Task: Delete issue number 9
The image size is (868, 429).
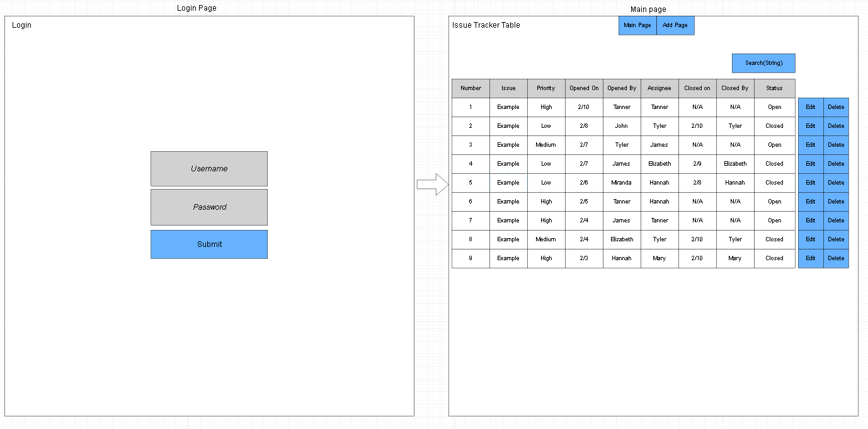Action: click(836, 258)
